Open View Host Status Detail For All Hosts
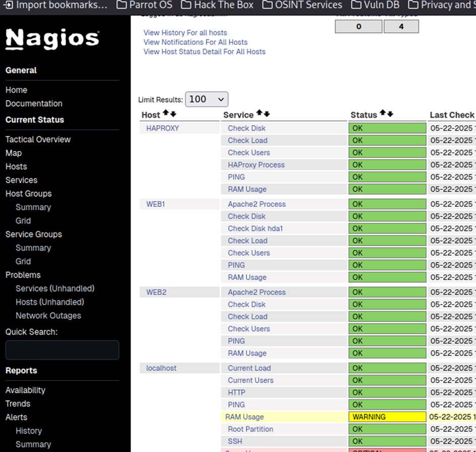Image resolution: width=476 pixels, height=452 pixels. (x=205, y=51)
